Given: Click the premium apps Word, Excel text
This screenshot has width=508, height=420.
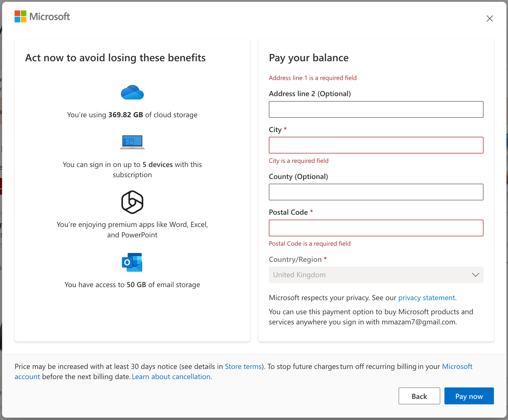Looking at the screenshot, I should tap(132, 230).
